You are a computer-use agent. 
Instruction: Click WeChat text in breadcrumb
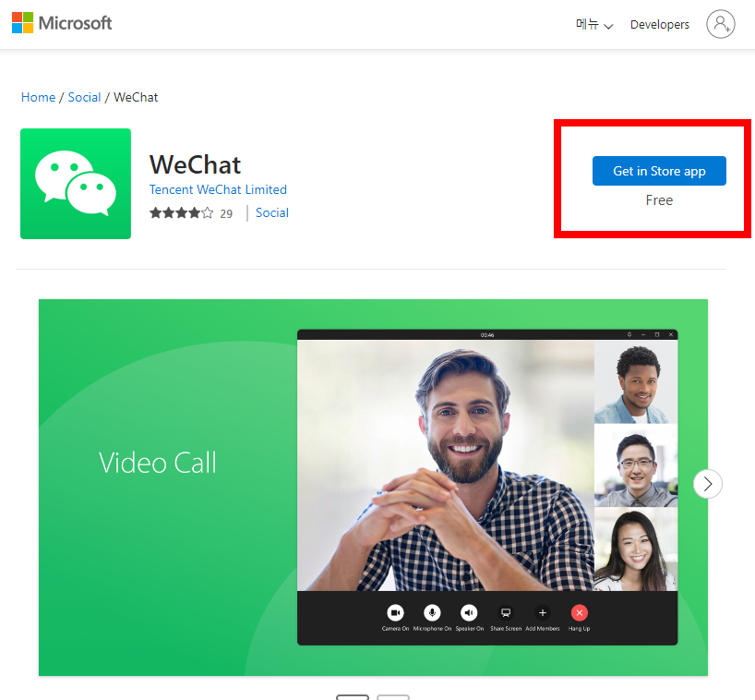pyautogui.click(x=136, y=97)
